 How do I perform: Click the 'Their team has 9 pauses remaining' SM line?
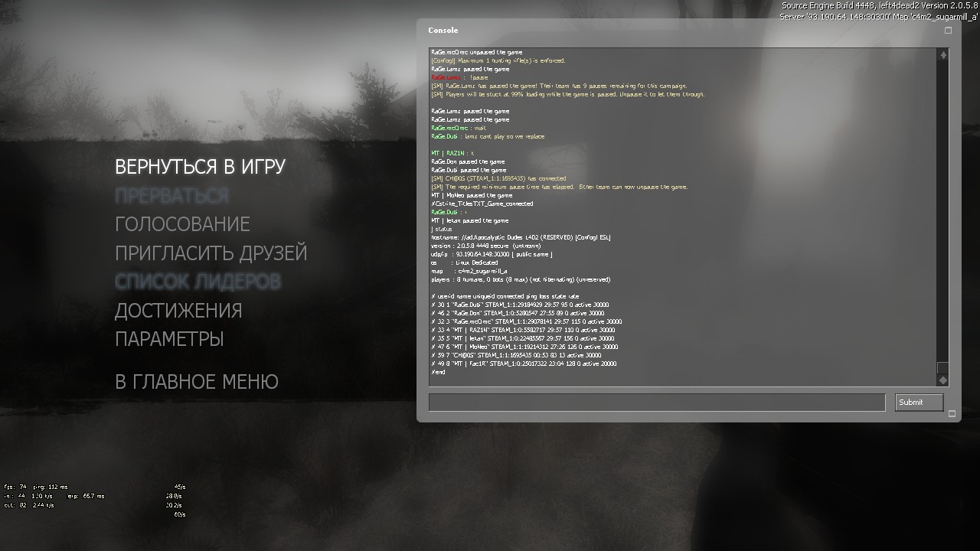560,86
